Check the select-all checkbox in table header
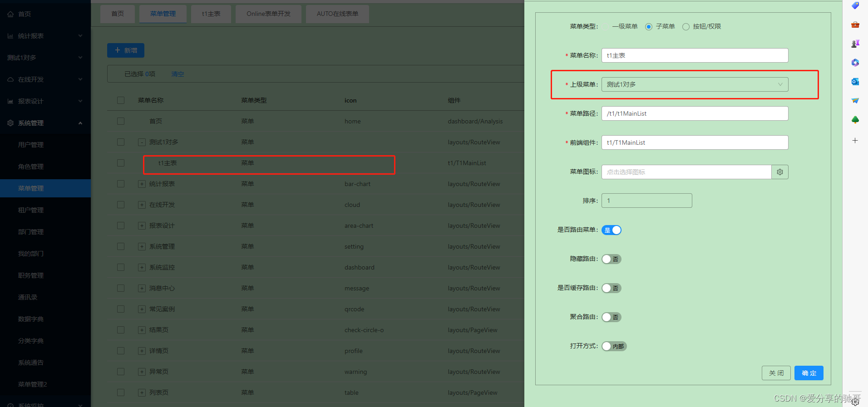Viewport: 868px width, 407px height. pos(121,100)
